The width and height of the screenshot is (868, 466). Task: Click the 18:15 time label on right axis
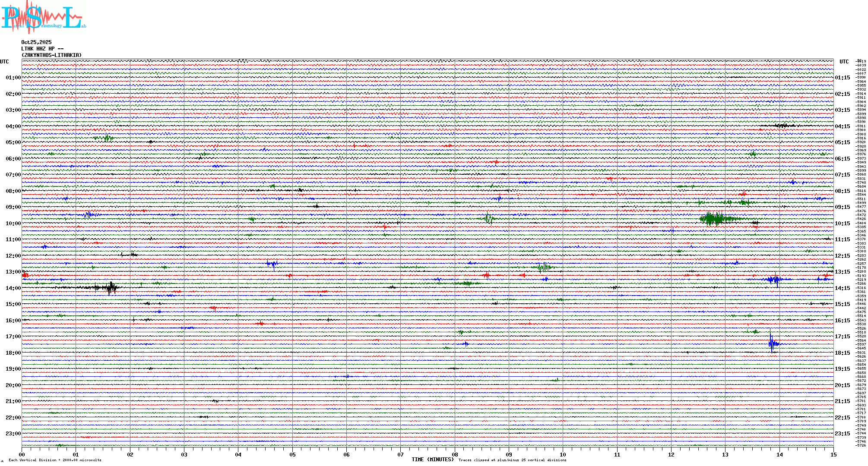click(x=842, y=353)
